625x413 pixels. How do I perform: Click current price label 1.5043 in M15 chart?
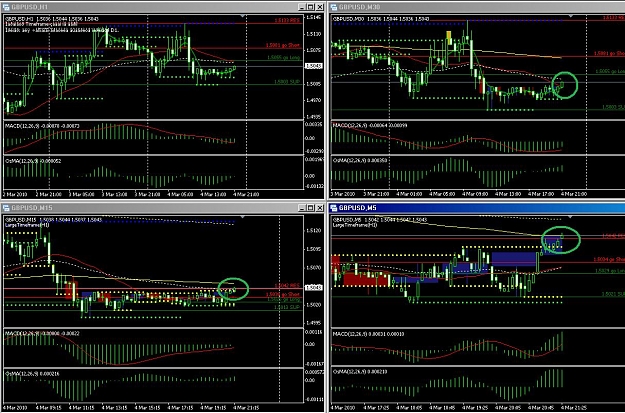pos(314,287)
